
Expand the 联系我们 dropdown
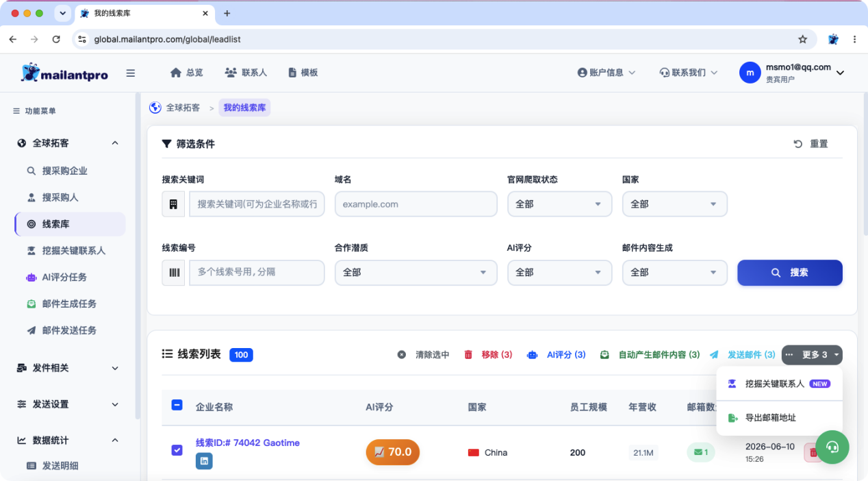click(689, 73)
